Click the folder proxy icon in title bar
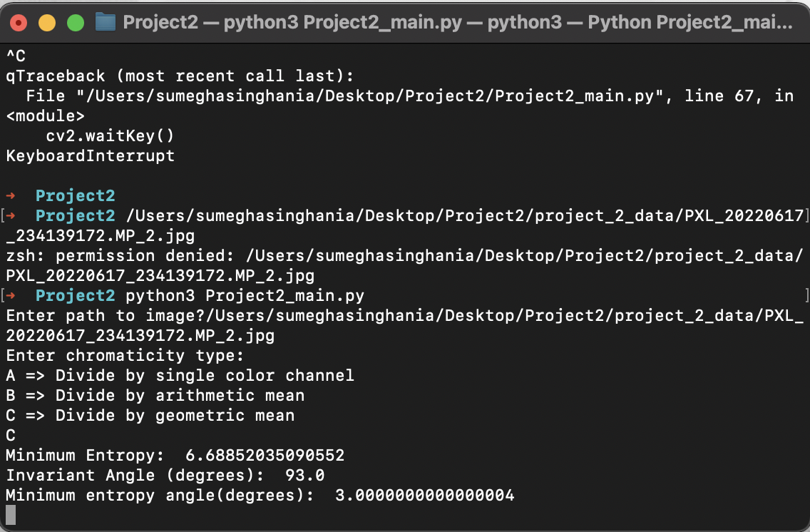The width and height of the screenshot is (810, 532). [106, 22]
